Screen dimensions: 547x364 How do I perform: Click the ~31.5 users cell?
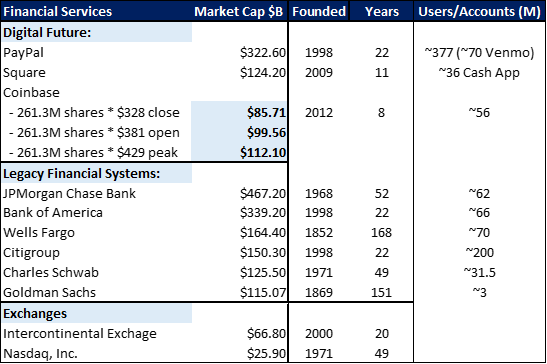click(x=479, y=273)
